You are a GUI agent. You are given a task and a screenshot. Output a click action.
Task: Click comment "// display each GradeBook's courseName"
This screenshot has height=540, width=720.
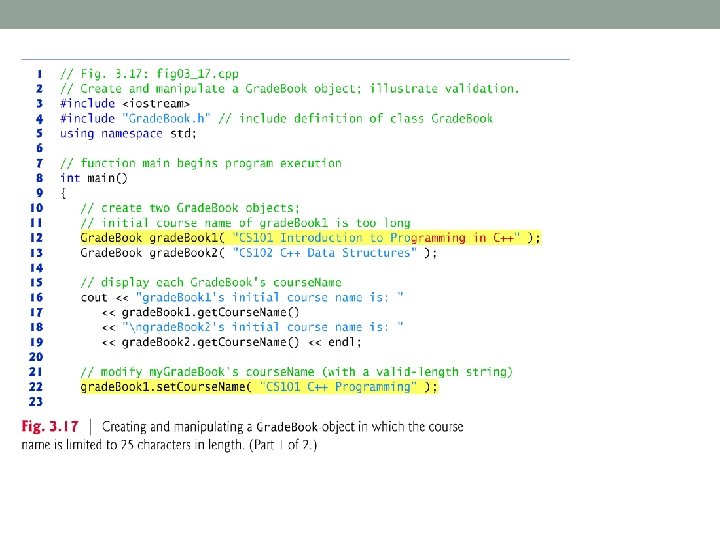211,282
